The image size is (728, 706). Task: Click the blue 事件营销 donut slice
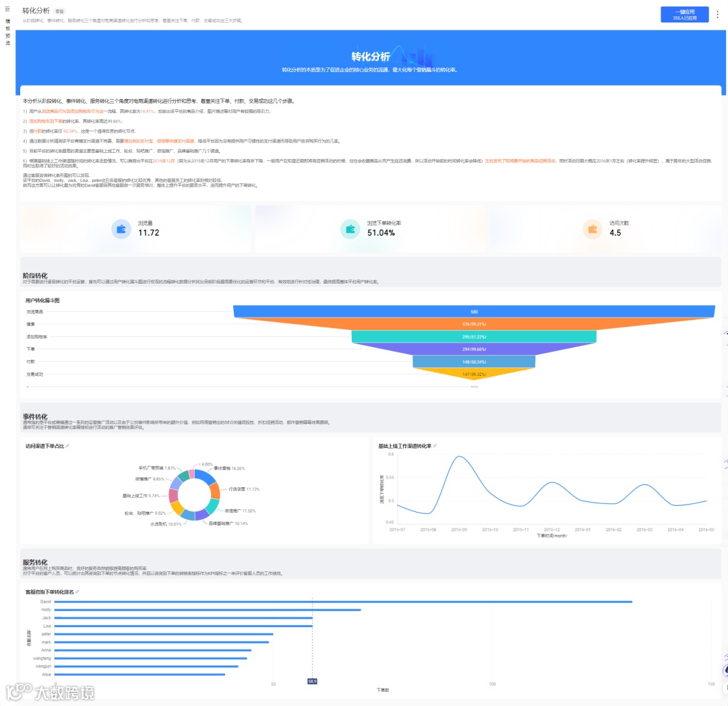204,476
